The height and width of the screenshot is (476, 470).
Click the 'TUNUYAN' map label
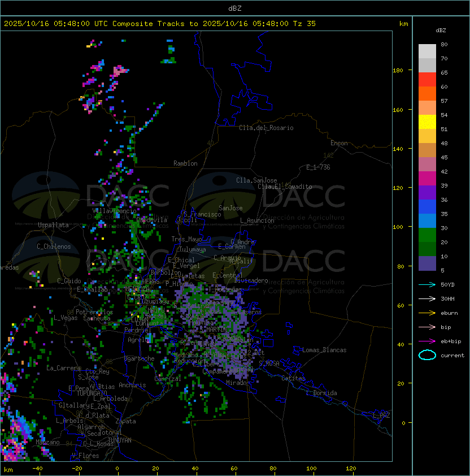coord(120,440)
